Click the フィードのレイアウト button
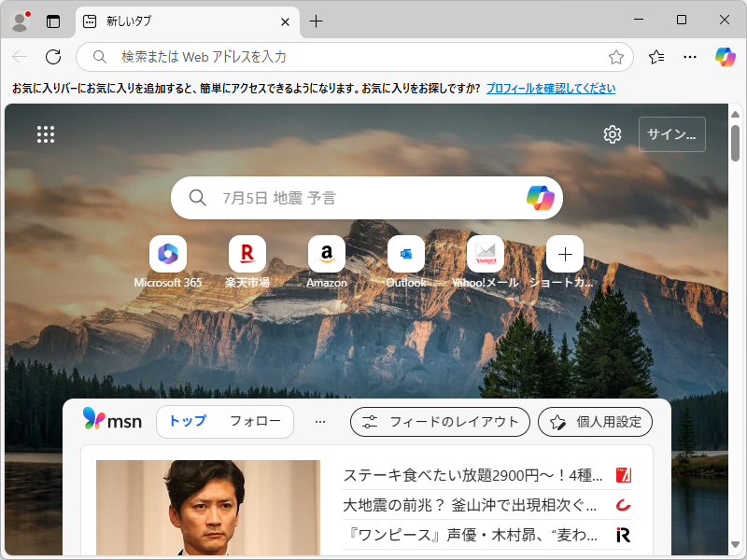Image resolution: width=747 pixels, height=560 pixels. point(440,422)
